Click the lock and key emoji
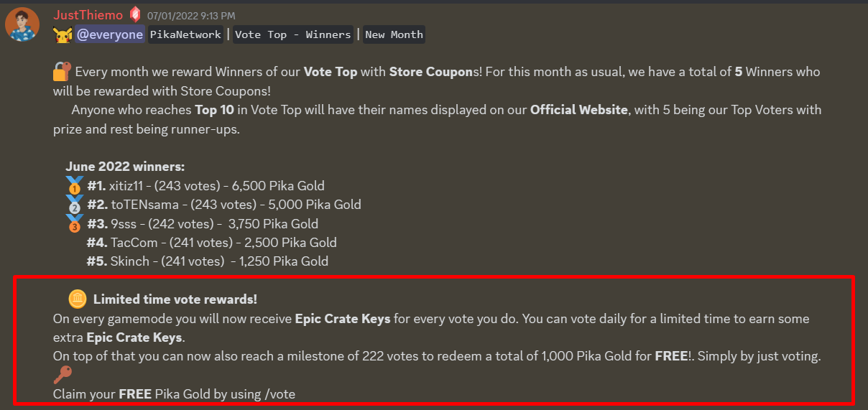This screenshot has width=868, height=410. (63, 71)
